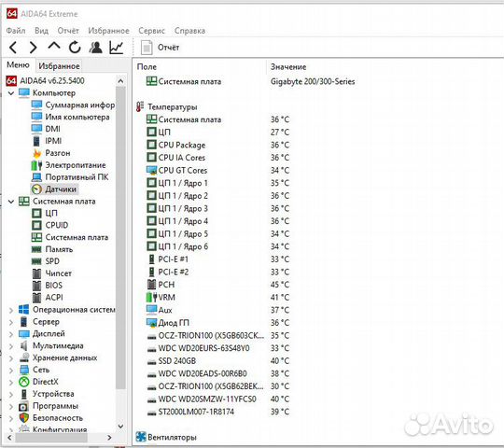Open the ЦП item under Системная плата tree
Viewport: 504px width, 448px height.
pyautogui.click(x=45, y=214)
